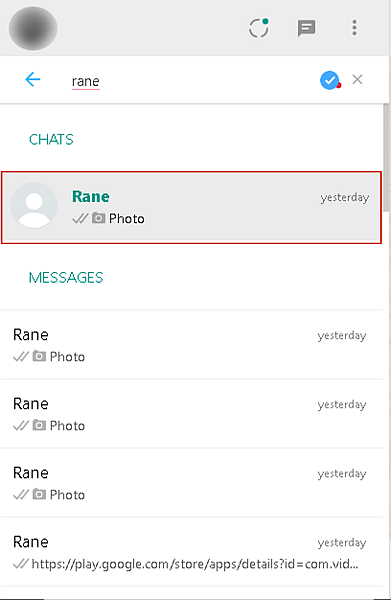
Task: Click the blue checkmark badge icon
Action: click(x=329, y=80)
